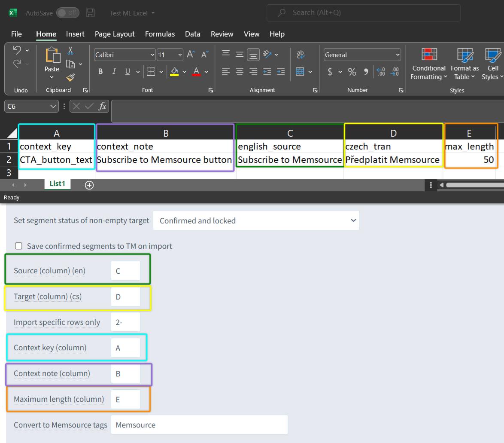This screenshot has width=504, height=443.
Task: Check Save confirmed segments to TM on import
Action: [18, 246]
